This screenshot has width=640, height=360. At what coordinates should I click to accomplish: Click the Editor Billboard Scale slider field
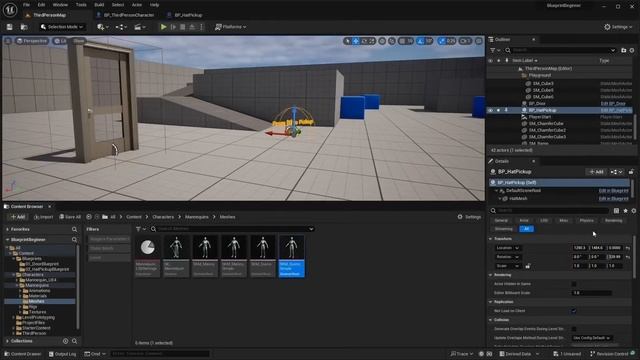[x=592, y=293]
